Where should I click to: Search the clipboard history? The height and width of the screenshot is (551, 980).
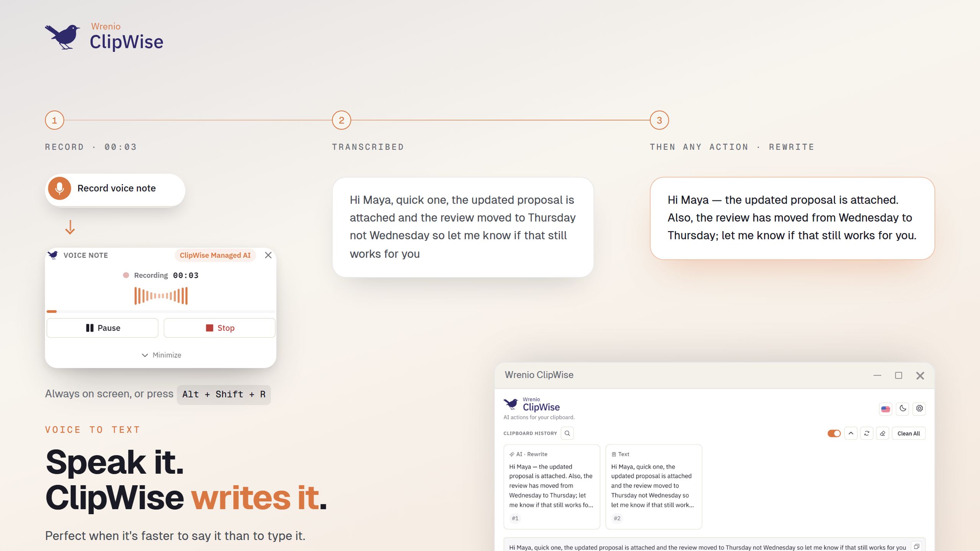click(x=567, y=434)
